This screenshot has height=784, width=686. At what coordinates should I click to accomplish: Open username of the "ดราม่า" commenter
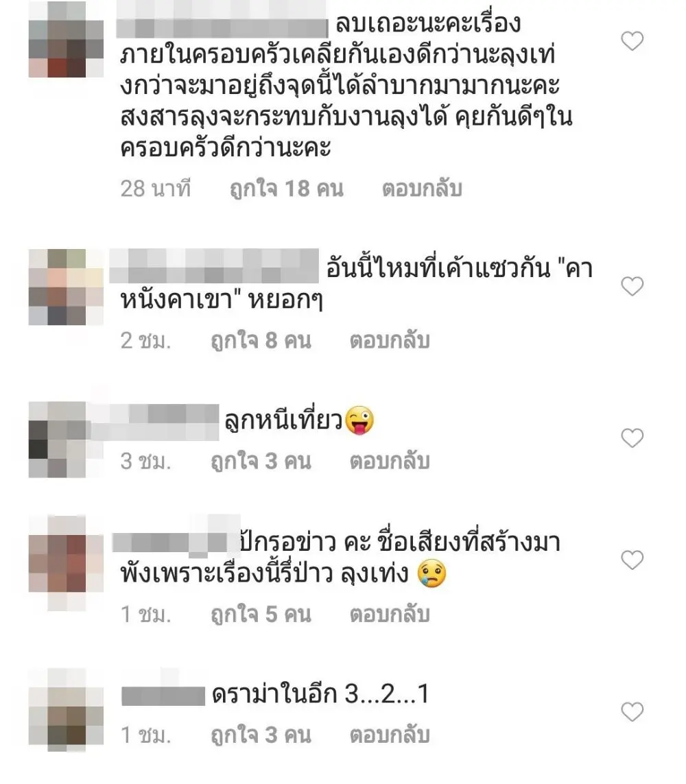click(x=163, y=696)
